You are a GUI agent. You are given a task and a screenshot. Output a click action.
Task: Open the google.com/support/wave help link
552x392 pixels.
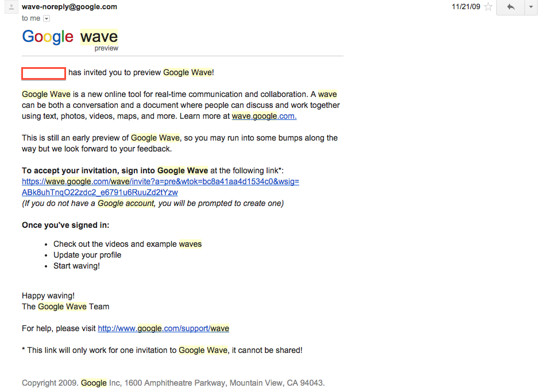[163, 328]
